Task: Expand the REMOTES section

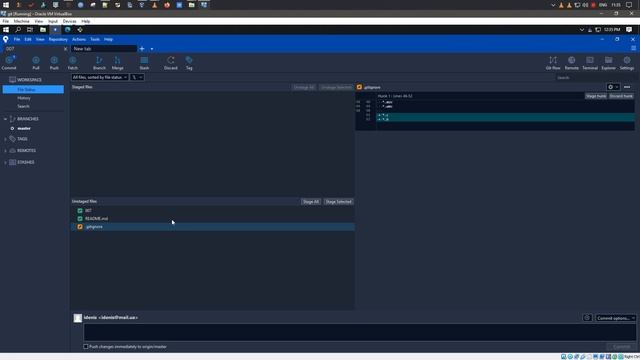Action: (x=5, y=151)
